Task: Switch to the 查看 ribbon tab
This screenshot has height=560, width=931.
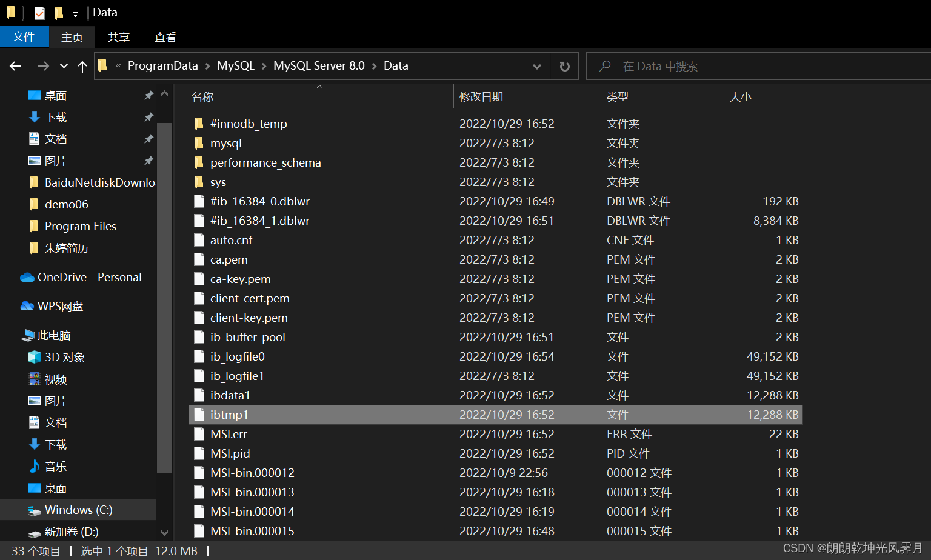Action: pyautogui.click(x=165, y=37)
